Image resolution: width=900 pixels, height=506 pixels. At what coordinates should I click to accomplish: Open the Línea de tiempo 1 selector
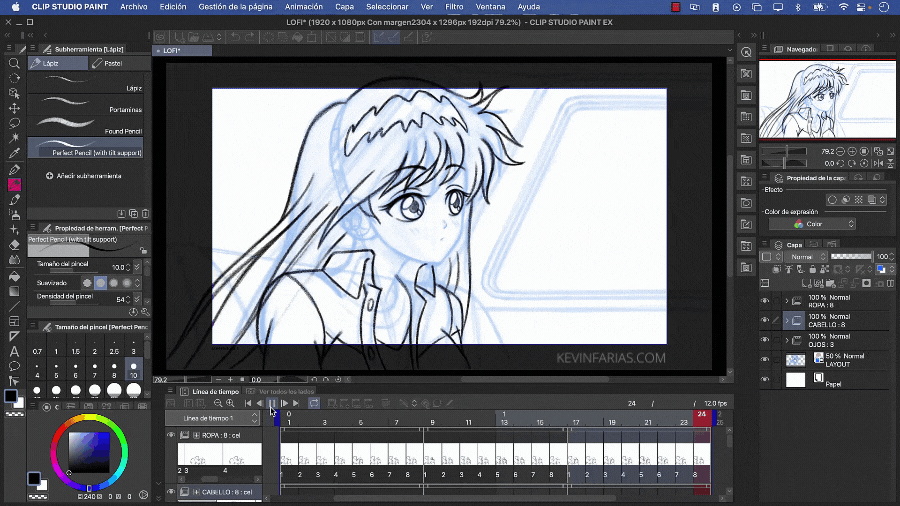(x=212, y=418)
